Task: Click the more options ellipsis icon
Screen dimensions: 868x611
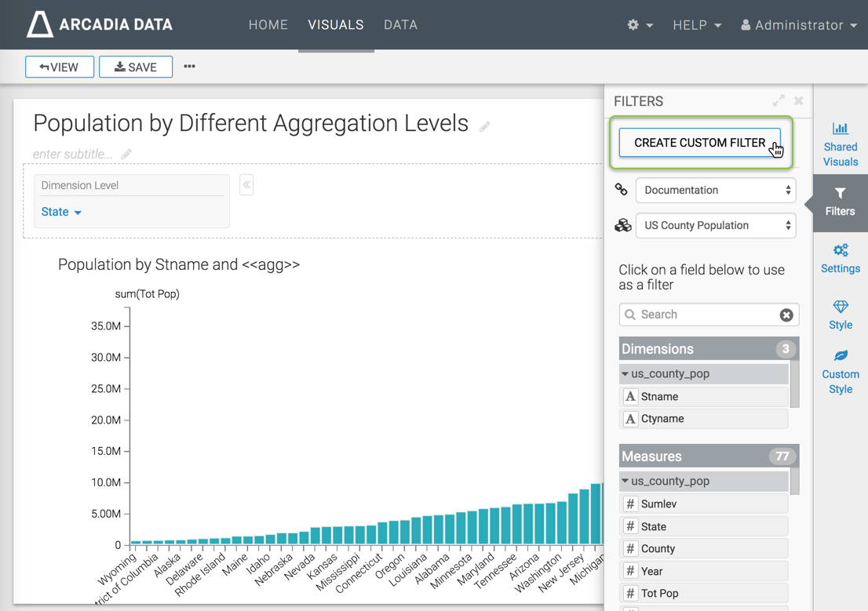Action: coord(189,67)
